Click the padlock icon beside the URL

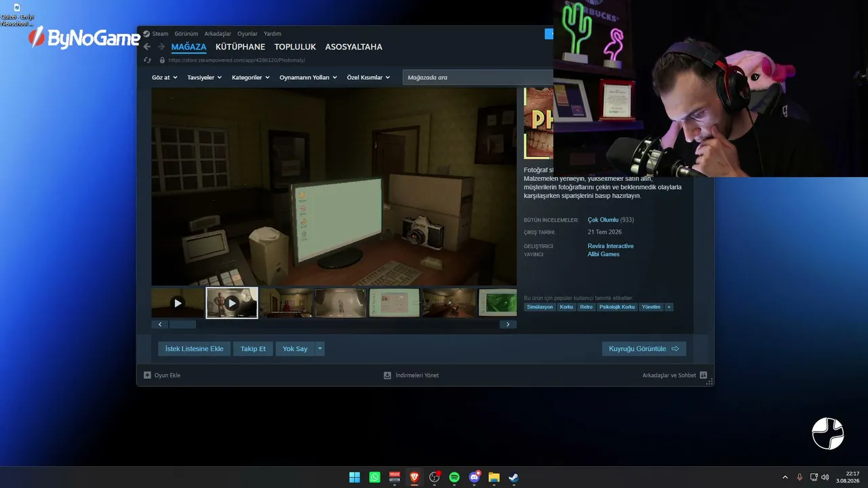click(162, 60)
